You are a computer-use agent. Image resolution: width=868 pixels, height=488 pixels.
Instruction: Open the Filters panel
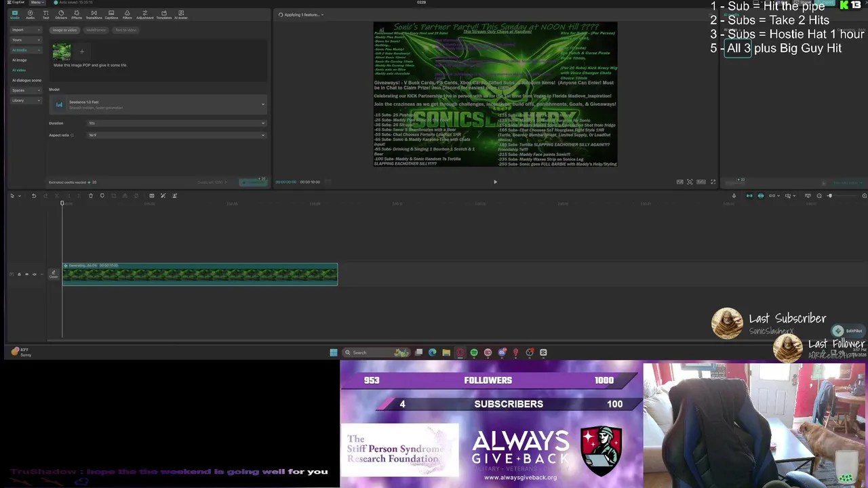[x=127, y=14]
